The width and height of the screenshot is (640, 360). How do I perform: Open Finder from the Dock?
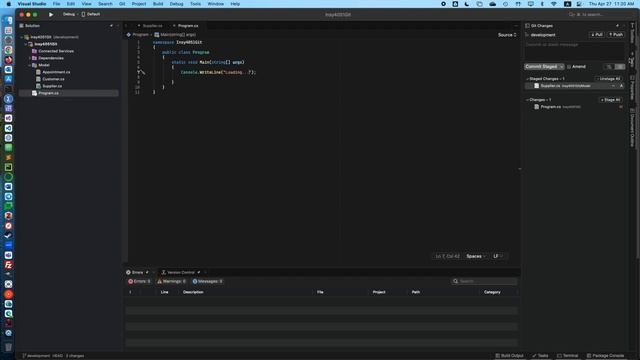(x=8, y=20)
